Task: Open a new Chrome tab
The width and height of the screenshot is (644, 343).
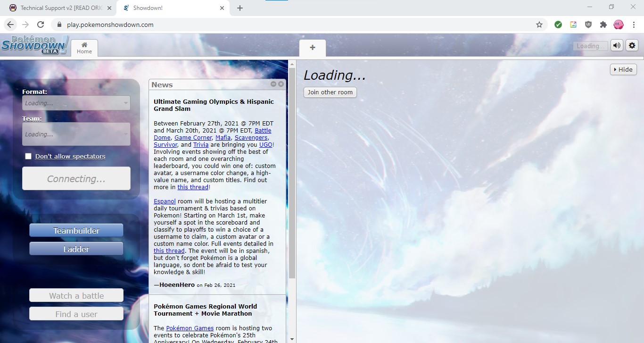Action: pos(240,8)
